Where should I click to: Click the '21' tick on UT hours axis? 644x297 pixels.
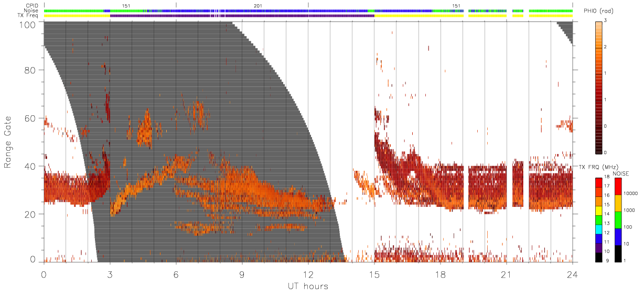[507, 273]
